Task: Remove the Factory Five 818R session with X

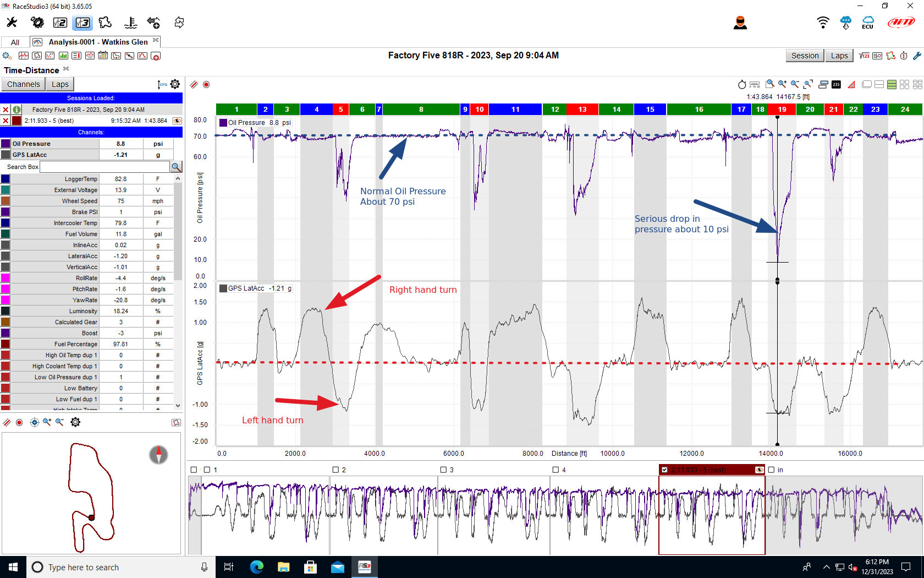Action: coord(5,110)
